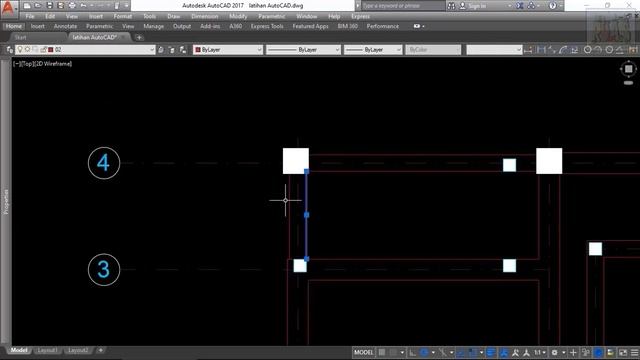Toggle the grid display in status bar

[382, 352]
